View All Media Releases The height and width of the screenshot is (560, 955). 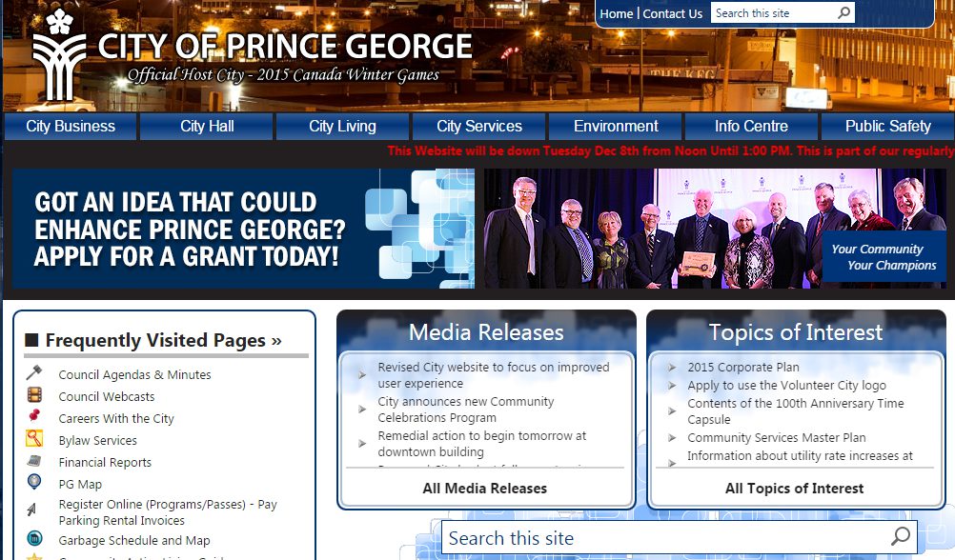485,489
